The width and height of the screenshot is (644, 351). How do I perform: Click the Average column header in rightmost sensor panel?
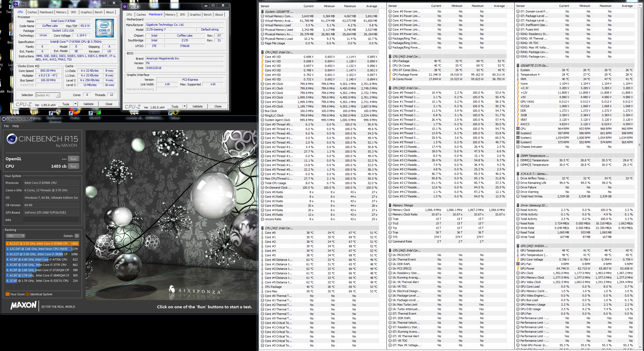tap(627, 6)
